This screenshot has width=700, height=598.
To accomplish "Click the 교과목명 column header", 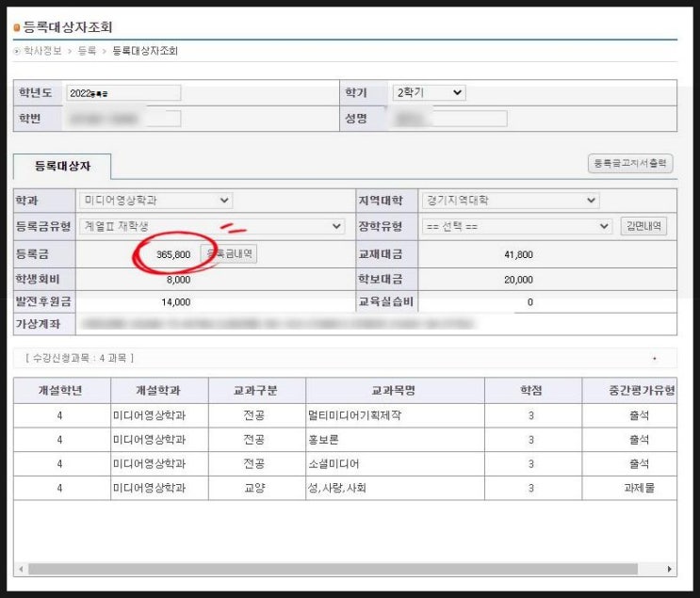I will pos(395,391).
